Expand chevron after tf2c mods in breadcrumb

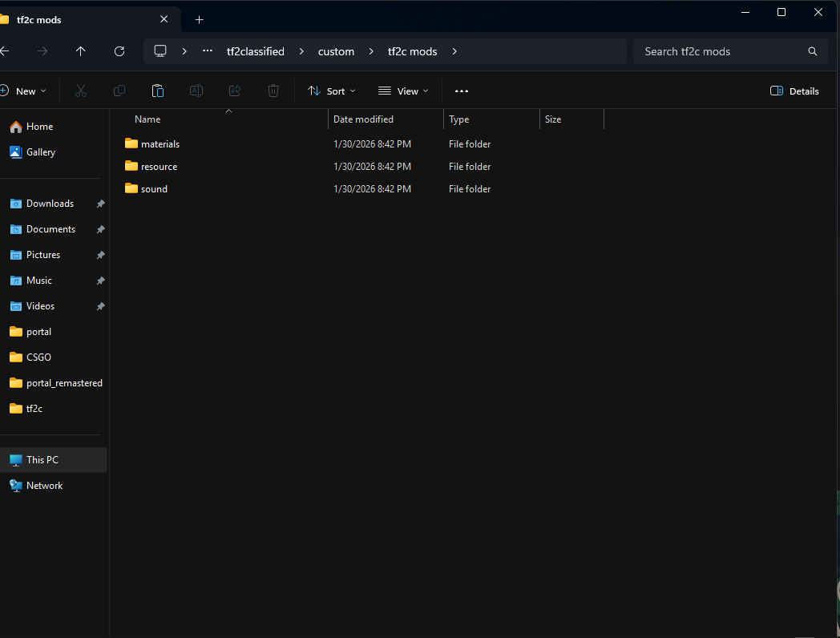454,51
